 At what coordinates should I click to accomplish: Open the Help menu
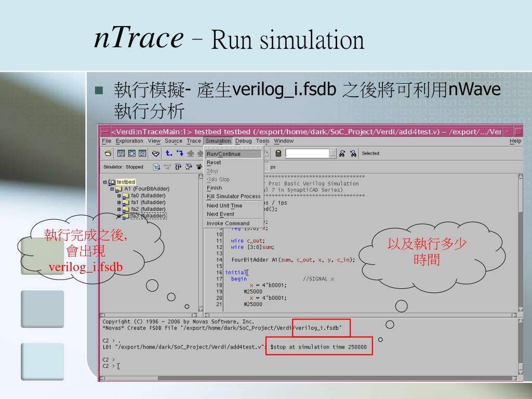515,141
